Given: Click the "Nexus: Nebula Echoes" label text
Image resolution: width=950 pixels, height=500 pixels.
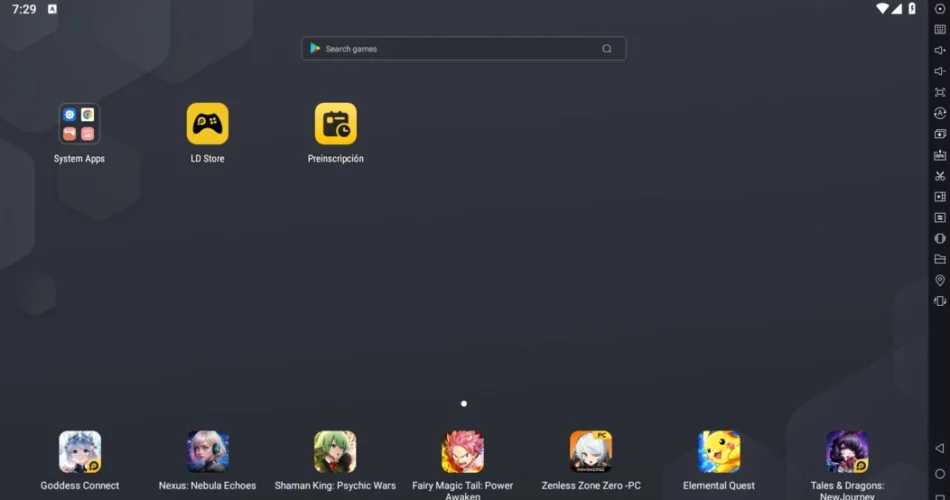Looking at the screenshot, I should (207, 485).
